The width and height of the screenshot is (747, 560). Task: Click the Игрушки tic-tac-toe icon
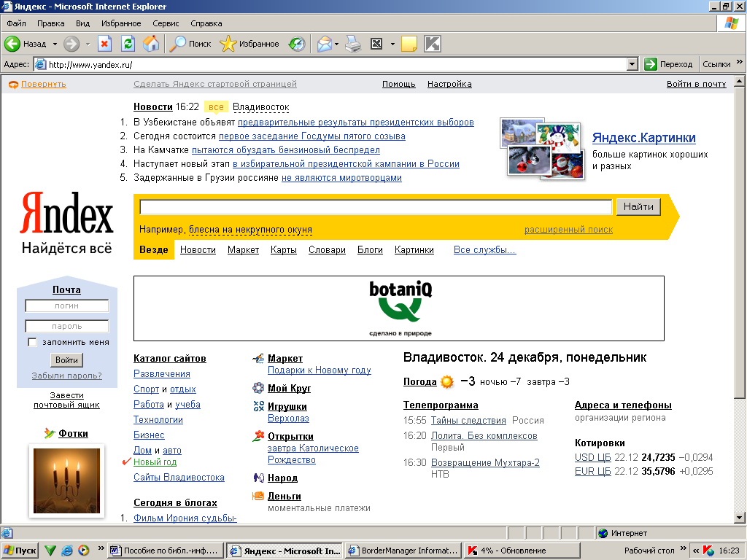click(258, 406)
